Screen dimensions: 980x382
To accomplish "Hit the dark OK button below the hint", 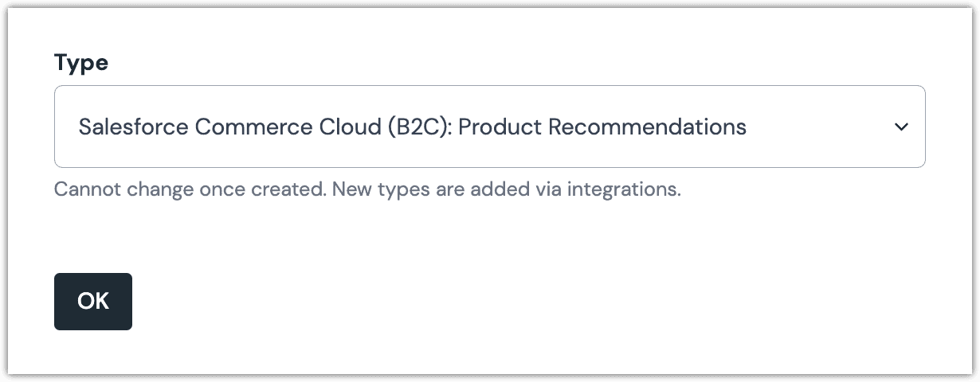I will [x=93, y=302].
